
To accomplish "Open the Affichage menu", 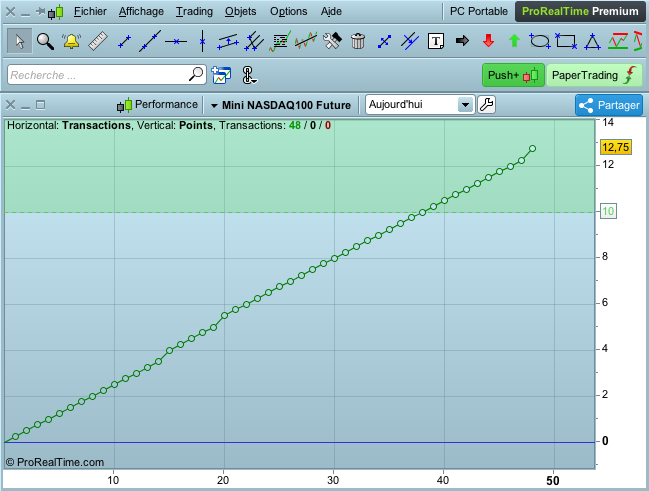I will click(x=141, y=11).
